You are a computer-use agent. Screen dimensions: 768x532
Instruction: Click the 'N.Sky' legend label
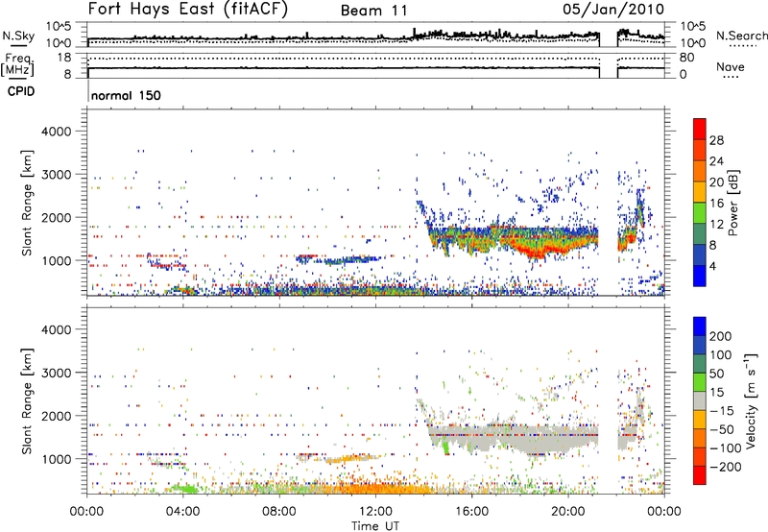(x=18, y=36)
